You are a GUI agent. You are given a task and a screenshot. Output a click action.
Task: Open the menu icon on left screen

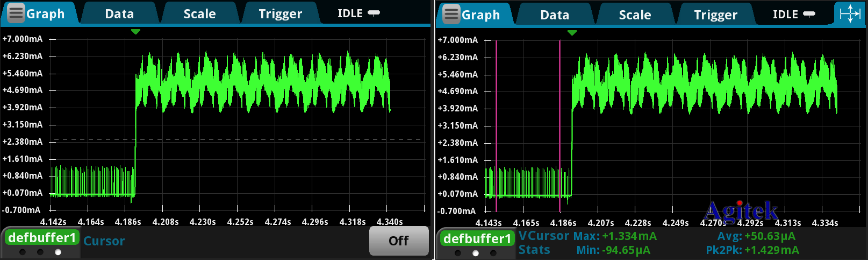coord(16,13)
